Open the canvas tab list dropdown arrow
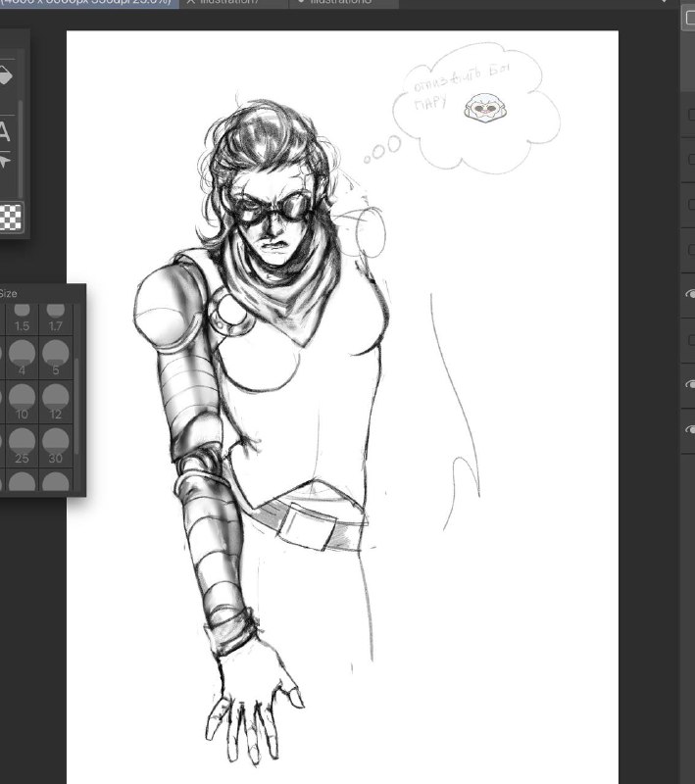Screen dimensions: 695x784 point(664,2)
